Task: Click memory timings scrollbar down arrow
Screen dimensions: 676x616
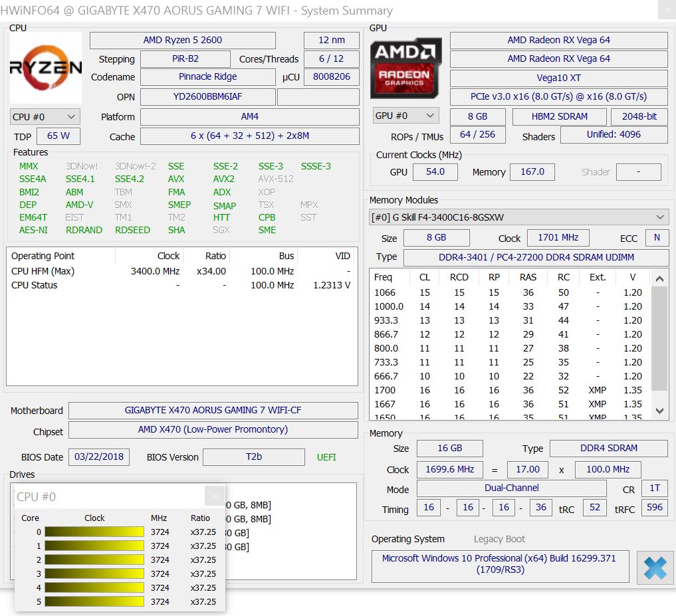Action: click(659, 411)
